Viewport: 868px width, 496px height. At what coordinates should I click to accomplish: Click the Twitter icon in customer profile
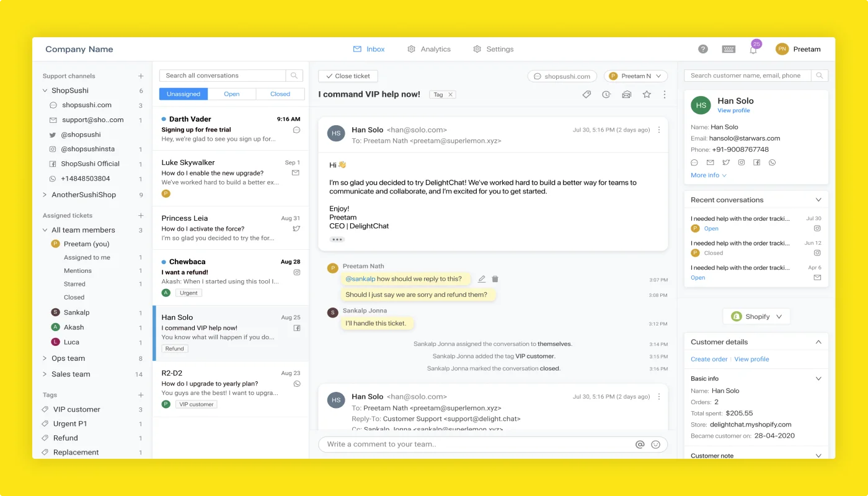click(x=725, y=162)
